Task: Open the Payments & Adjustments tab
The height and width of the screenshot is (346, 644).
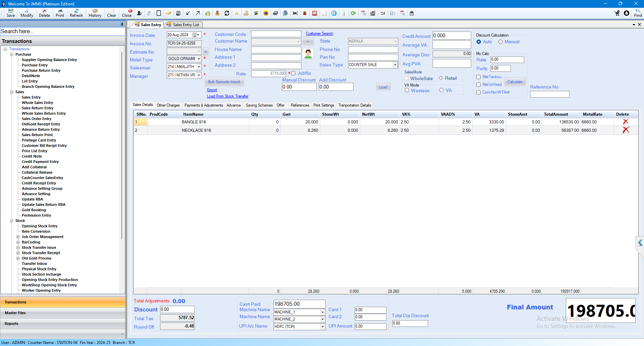Action: 203,105
